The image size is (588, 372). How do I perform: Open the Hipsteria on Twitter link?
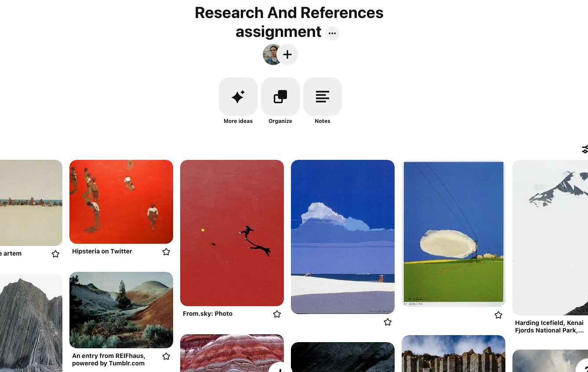coord(102,251)
